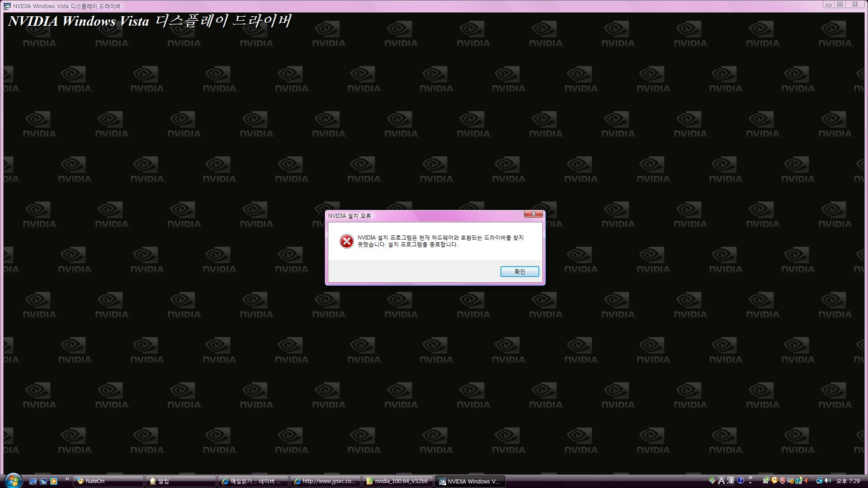The height and width of the screenshot is (488, 868).
Task: Switch to NateOn in the taskbar
Action: tap(108, 481)
